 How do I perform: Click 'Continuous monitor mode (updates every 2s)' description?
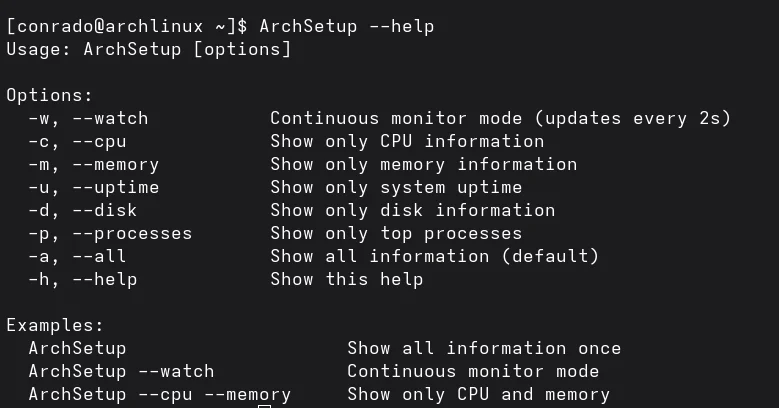coord(500,118)
